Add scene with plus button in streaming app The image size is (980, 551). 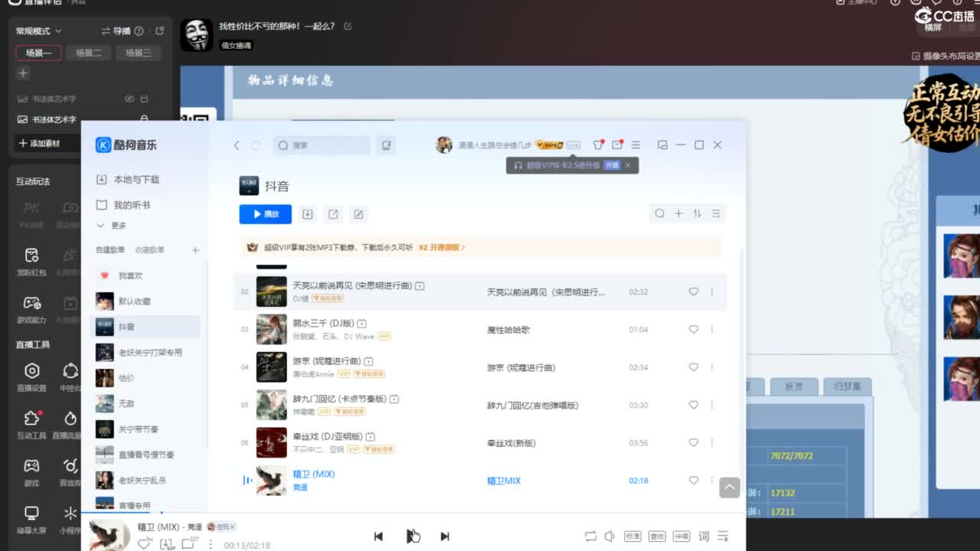[23, 73]
